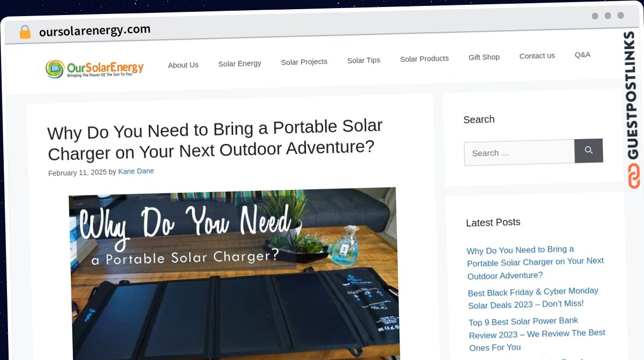
Task: Open Solar Tips in navigation
Action: click(364, 60)
